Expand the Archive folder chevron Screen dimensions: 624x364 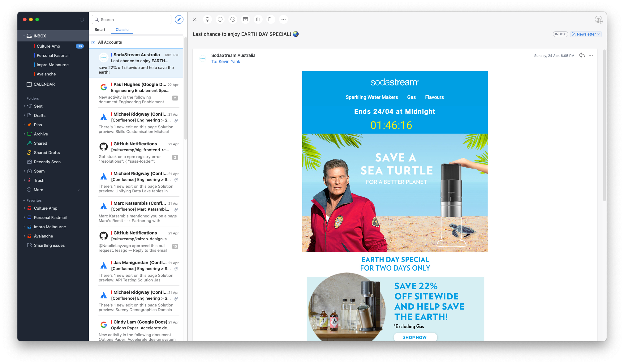(x=24, y=134)
